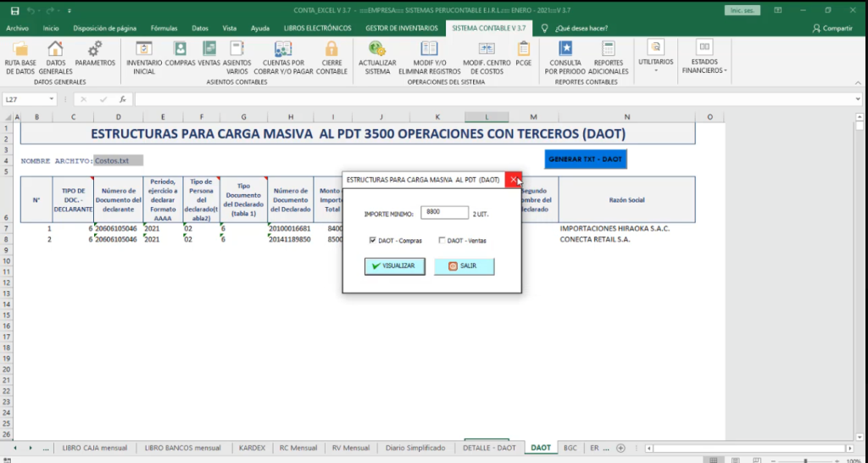Select the row 7 header

coord(6,228)
